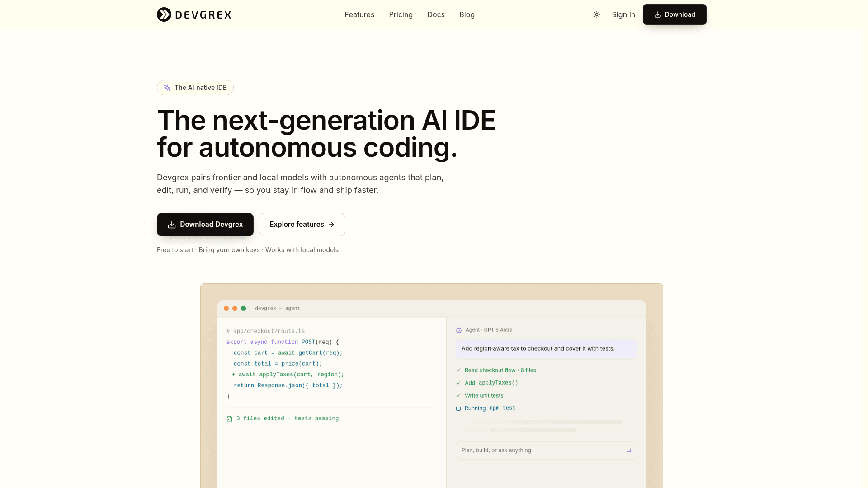Click the enter-key submit icon in prompt box
The height and width of the screenshot is (488, 868).
(x=629, y=450)
